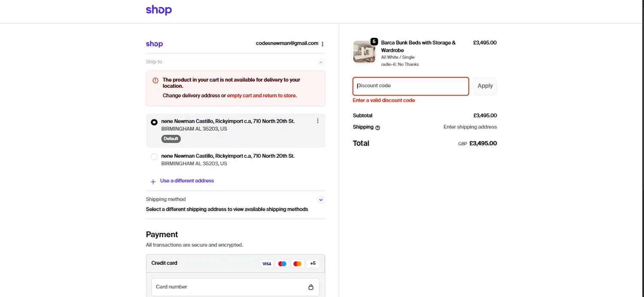Collapse the Ship to section chevron
The height and width of the screenshot is (297, 644).
321,62
